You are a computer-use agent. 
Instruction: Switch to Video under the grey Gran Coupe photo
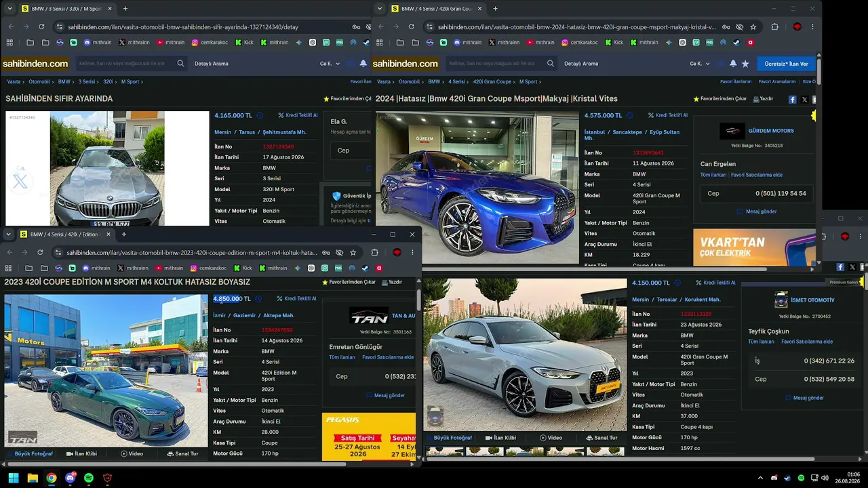pos(551,438)
